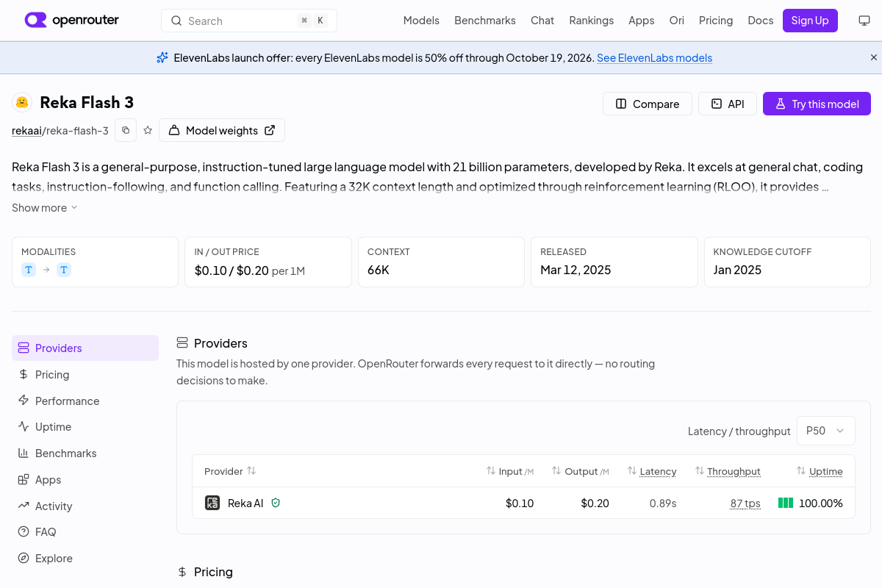882x588 pixels.
Task: Jump to the Pricing section in sidebar
Action: 85,374
